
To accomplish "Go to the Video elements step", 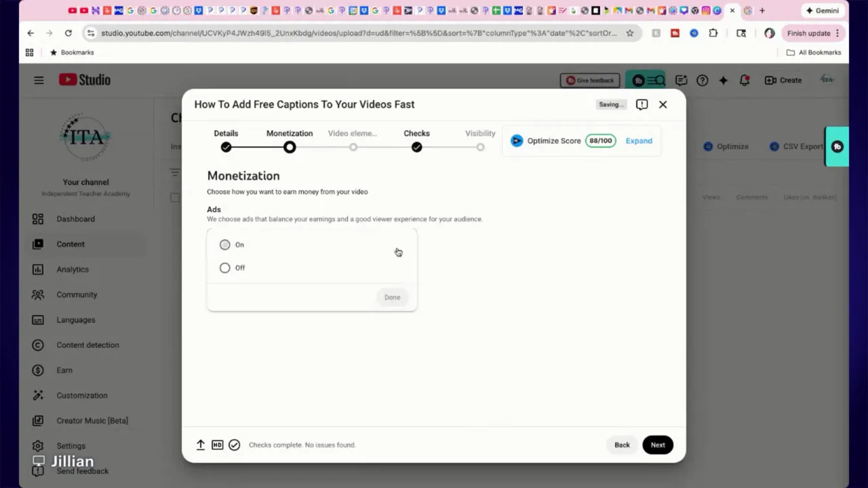I will point(353,147).
